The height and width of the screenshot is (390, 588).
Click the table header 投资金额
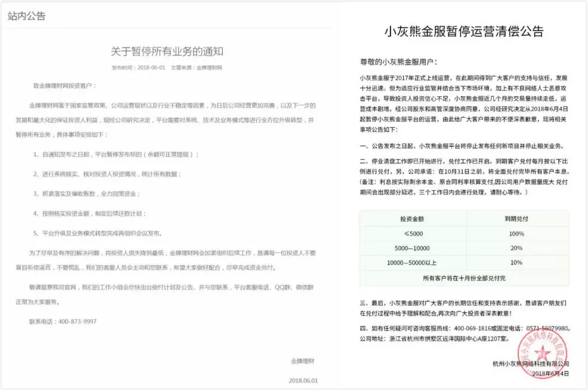click(412, 219)
